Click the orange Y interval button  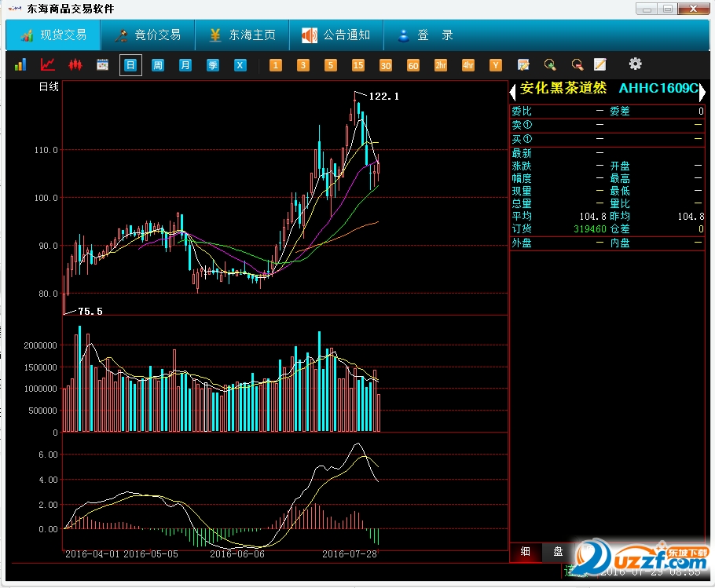(x=496, y=65)
